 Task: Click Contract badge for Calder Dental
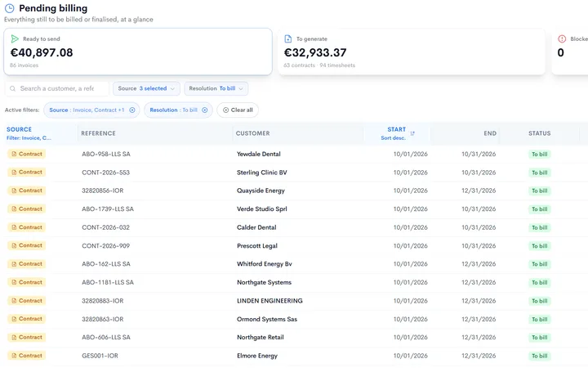click(x=27, y=227)
